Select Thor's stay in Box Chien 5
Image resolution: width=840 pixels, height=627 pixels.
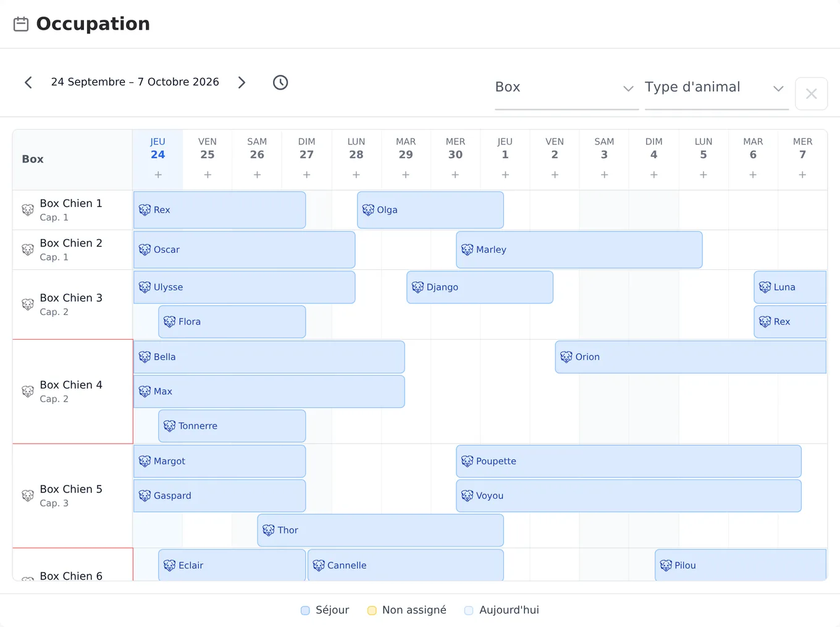(380, 531)
